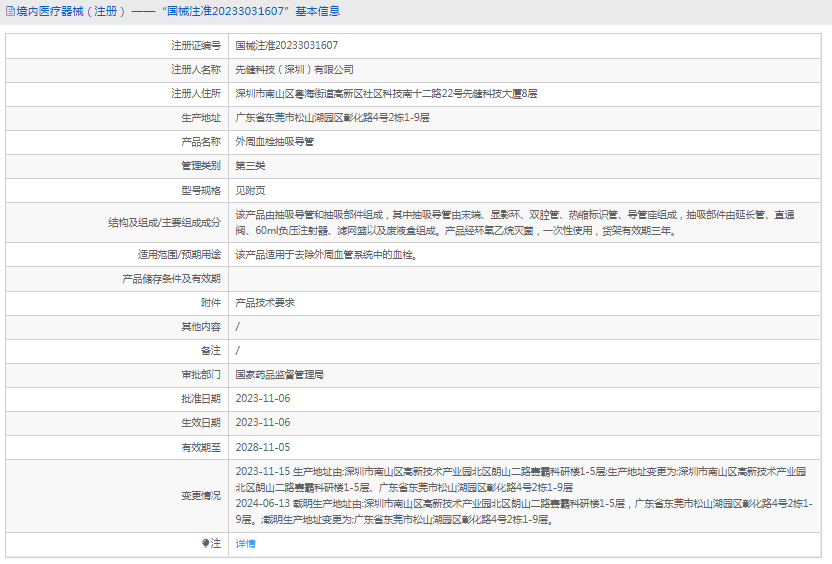
Task: Click management category value 第三类
Action: point(250,166)
